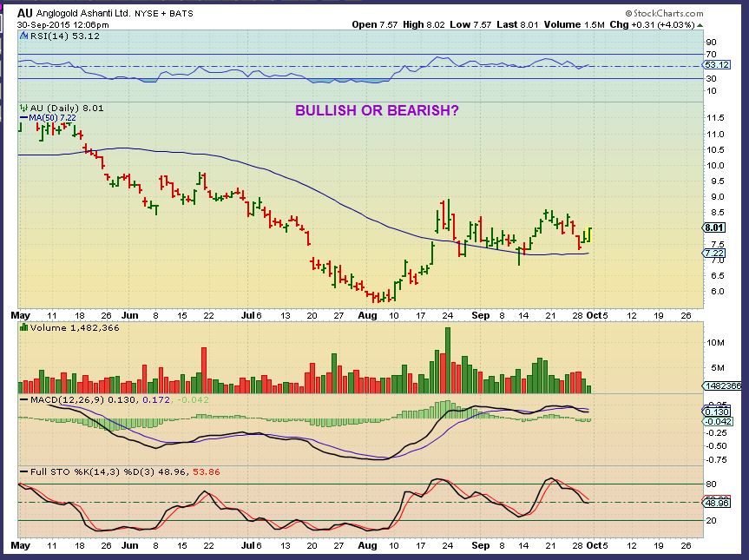The height and width of the screenshot is (560, 749).
Task: Click the yellow-highlighted latest price bar
Action: point(590,234)
